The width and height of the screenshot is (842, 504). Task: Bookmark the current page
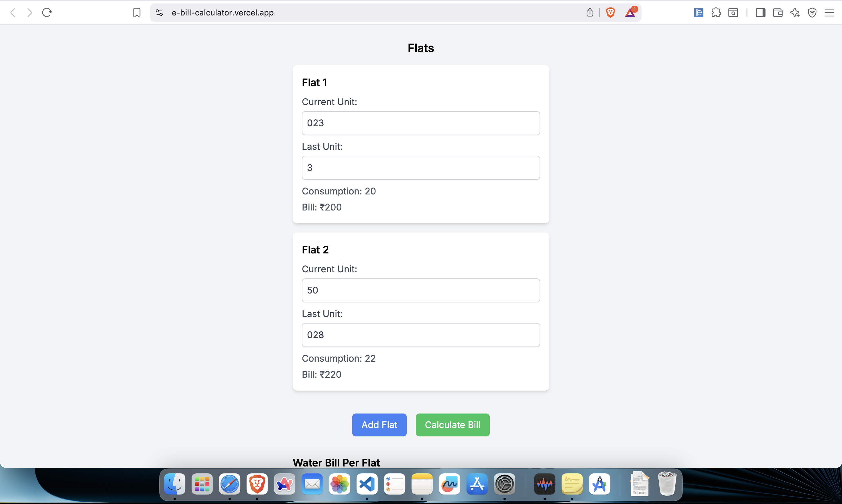point(137,12)
